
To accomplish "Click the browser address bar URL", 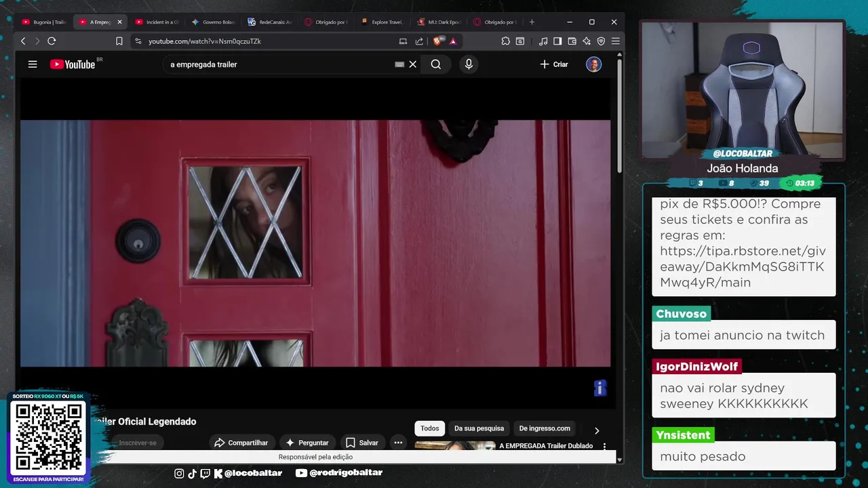I will pos(205,41).
